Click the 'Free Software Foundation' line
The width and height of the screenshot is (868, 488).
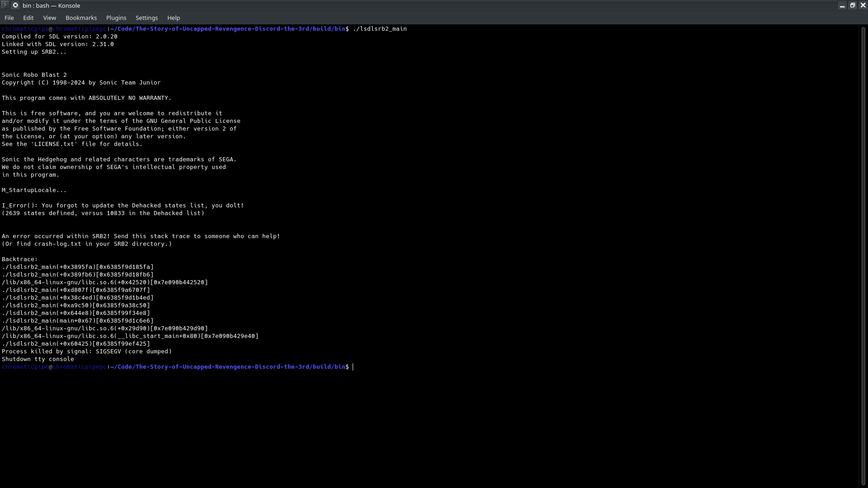click(x=119, y=129)
